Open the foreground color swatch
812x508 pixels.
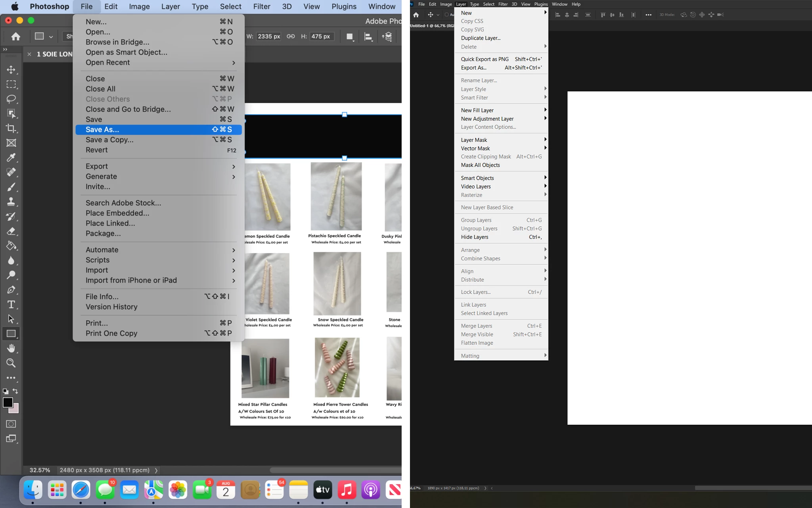(8, 402)
